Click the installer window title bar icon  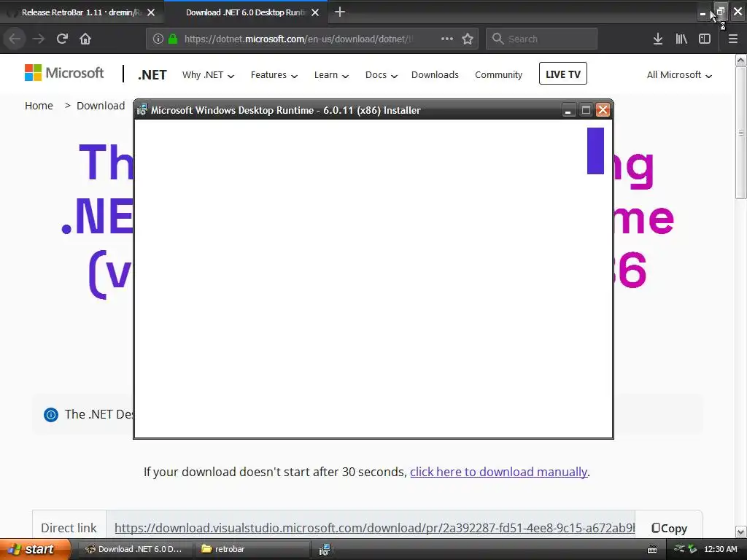142,110
